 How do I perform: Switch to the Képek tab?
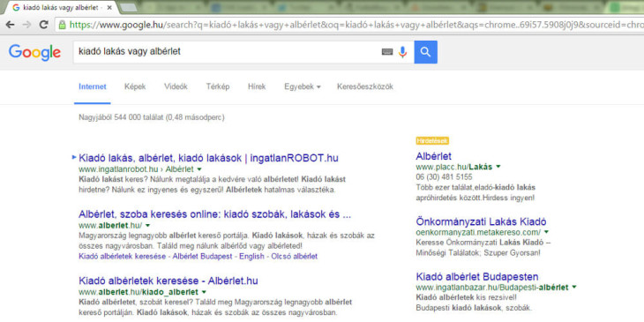tap(135, 86)
